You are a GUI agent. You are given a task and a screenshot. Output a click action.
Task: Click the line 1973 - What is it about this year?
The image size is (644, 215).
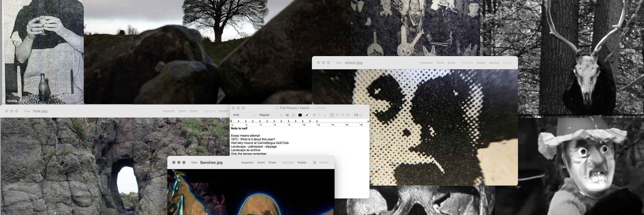coord(253,139)
